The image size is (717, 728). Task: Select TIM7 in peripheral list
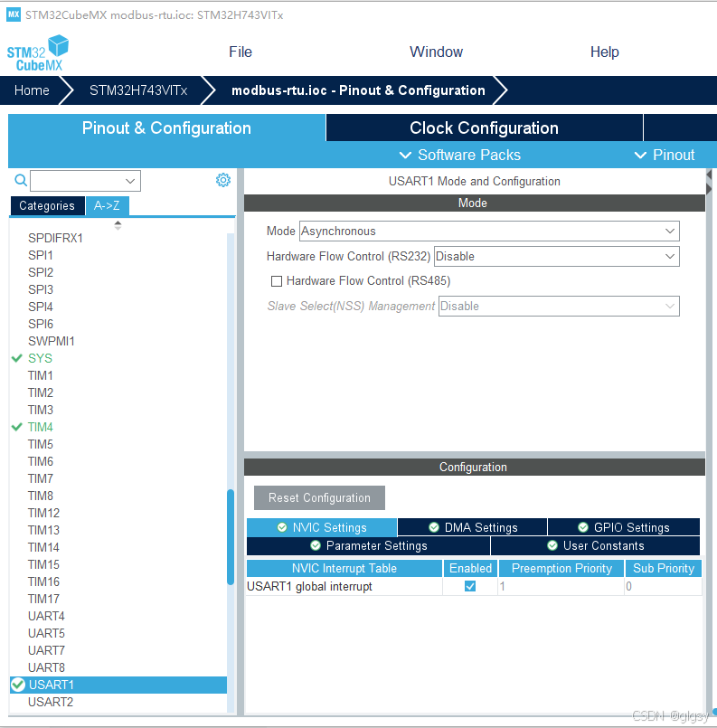41,478
